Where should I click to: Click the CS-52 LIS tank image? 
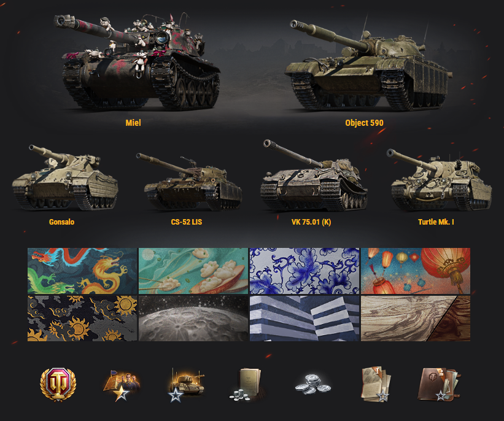pos(189,182)
